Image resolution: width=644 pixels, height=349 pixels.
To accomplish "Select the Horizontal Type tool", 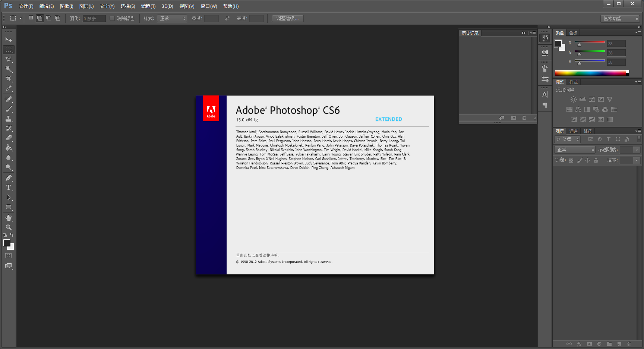I will coord(9,188).
